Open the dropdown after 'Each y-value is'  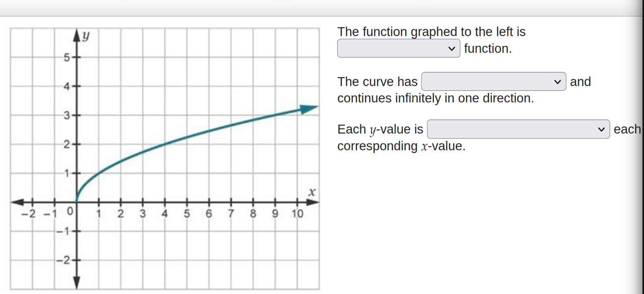point(517,129)
